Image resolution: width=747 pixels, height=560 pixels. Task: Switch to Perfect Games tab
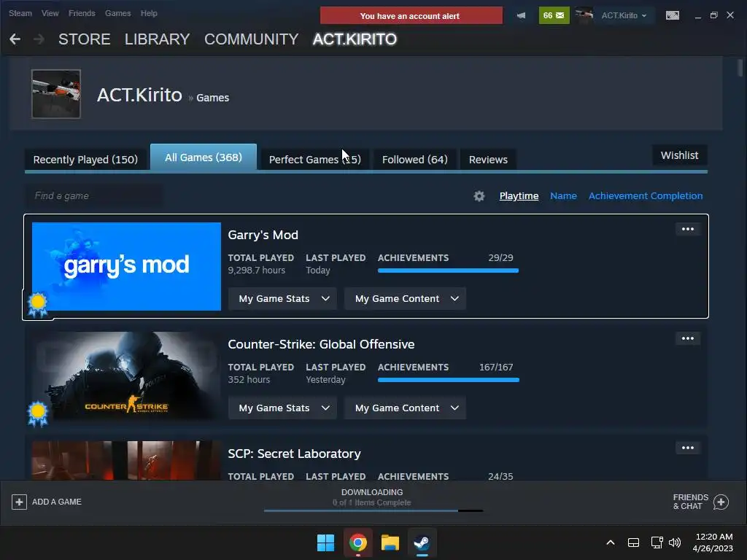click(315, 160)
